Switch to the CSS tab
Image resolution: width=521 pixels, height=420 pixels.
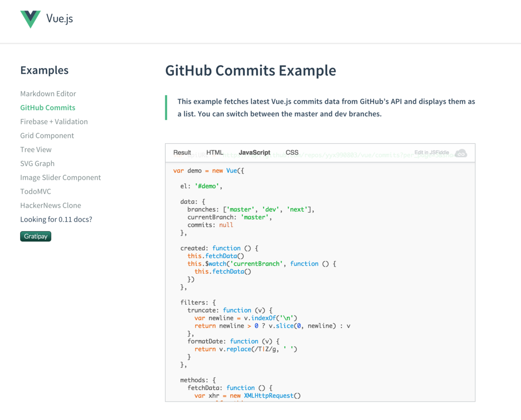[x=292, y=153]
